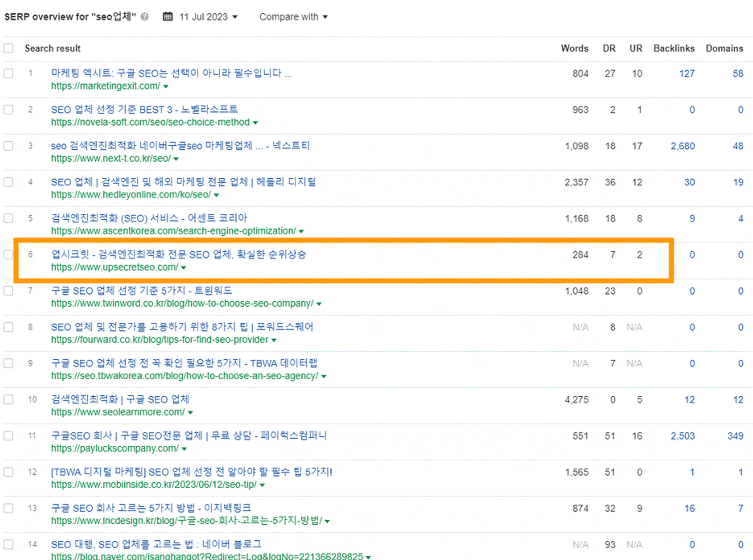Open the 마케팅 엑시트 result title link
This screenshot has width=753, height=560.
[x=171, y=73]
